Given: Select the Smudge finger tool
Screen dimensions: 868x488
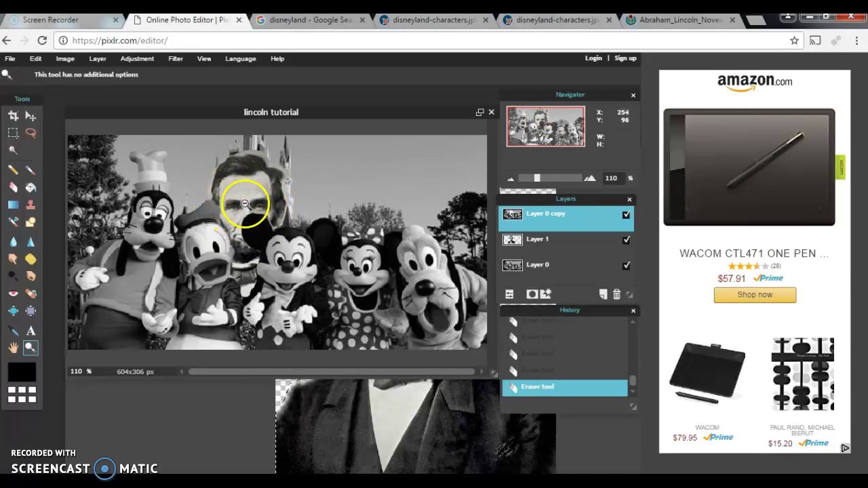Looking at the screenshot, I should click(13, 259).
